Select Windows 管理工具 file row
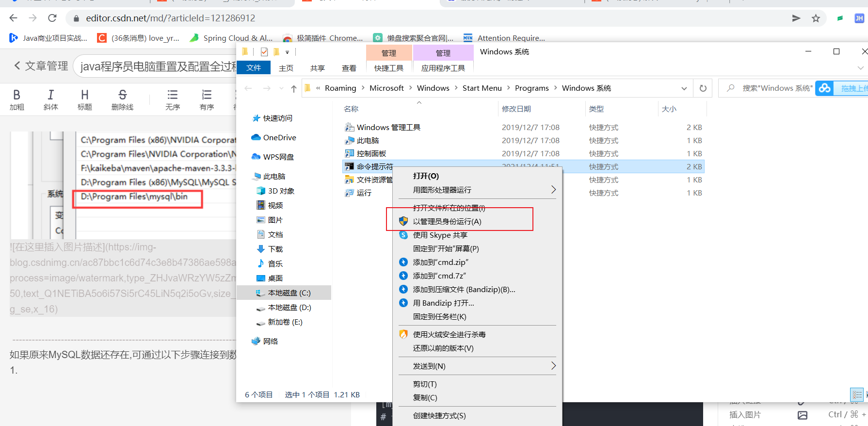Viewport: 868px width, 426px height. [x=523, y=127]
